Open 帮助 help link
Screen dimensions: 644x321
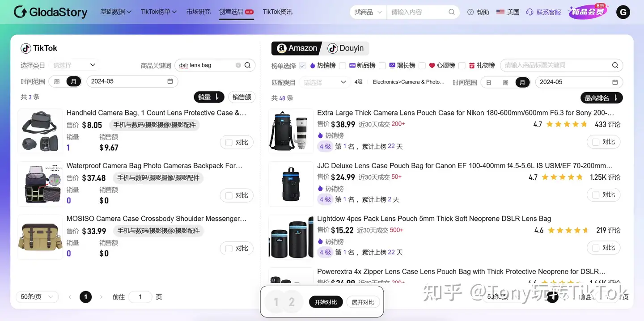(x=478, y=12)
